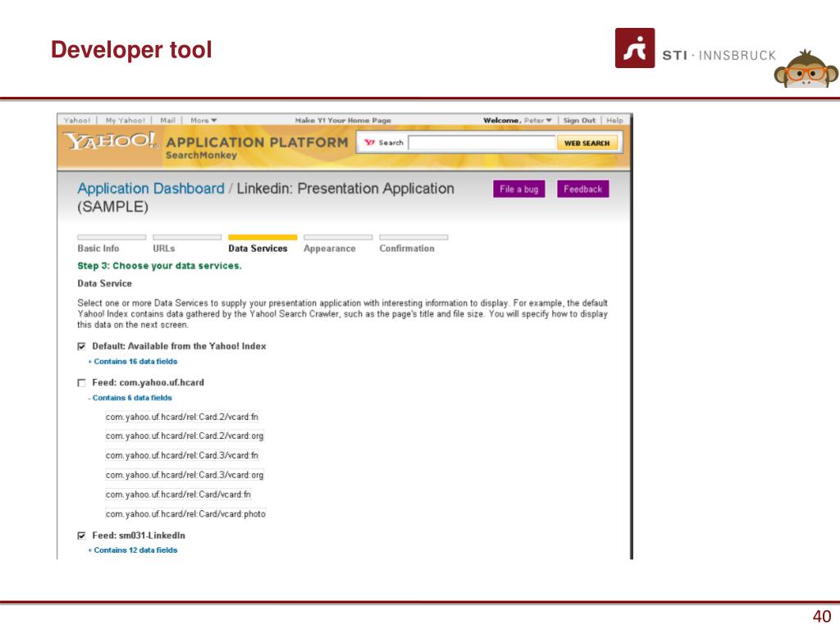
Task: Open the Application Dashboard link
Action: coord(151,189)
